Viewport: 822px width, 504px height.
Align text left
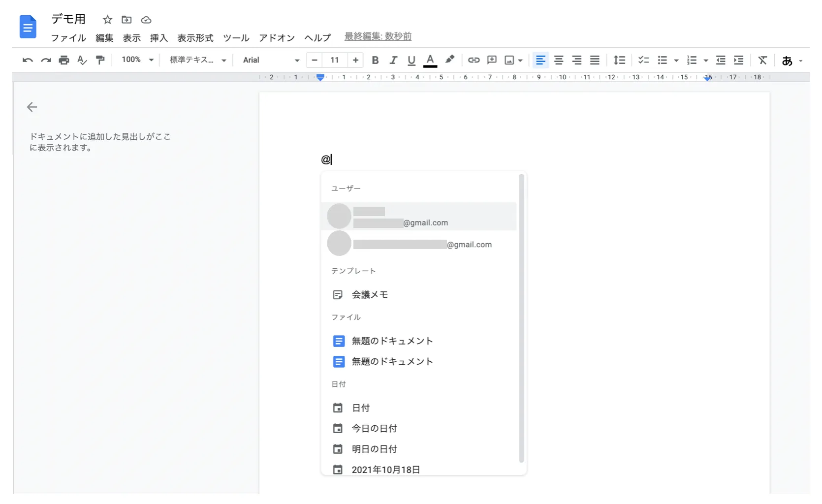(x=540, y=60)
